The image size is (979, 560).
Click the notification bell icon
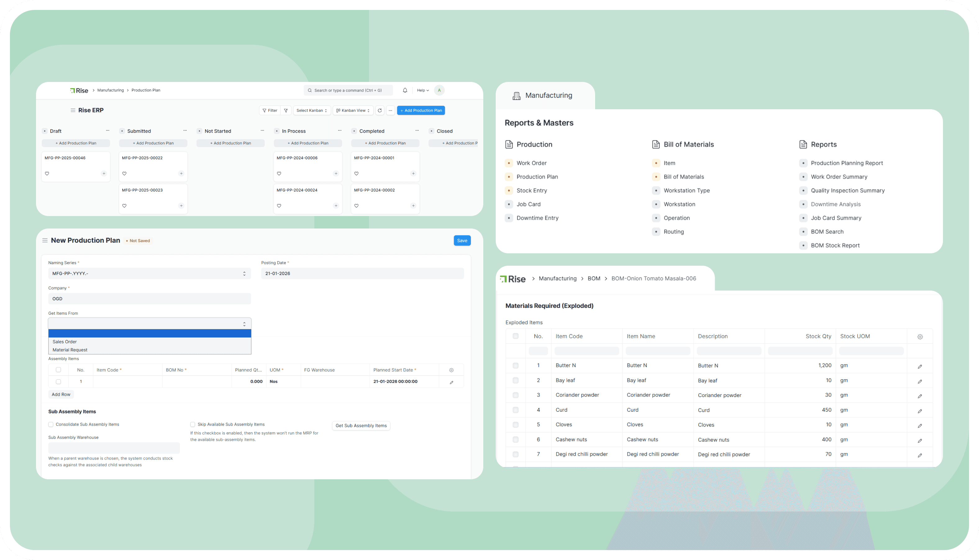(405, 90)
